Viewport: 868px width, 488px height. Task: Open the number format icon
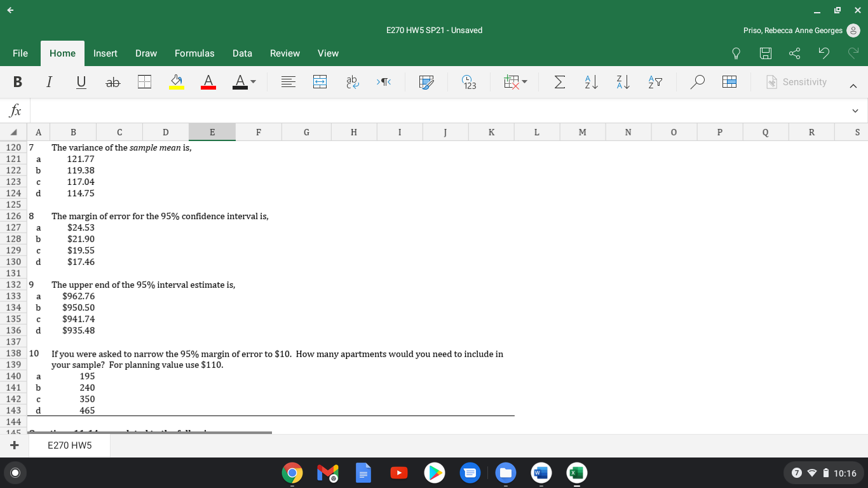pyautogui.click(x=469, y=82)
